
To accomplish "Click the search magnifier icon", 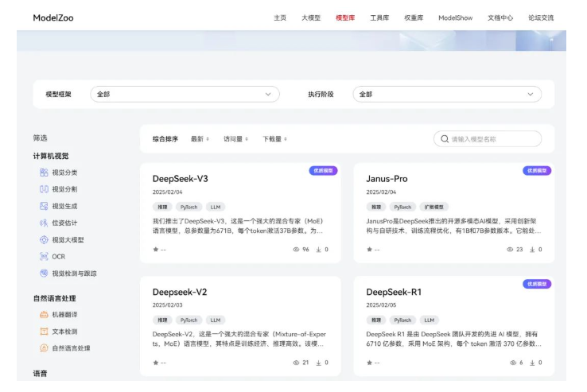I will coord(445,139).
